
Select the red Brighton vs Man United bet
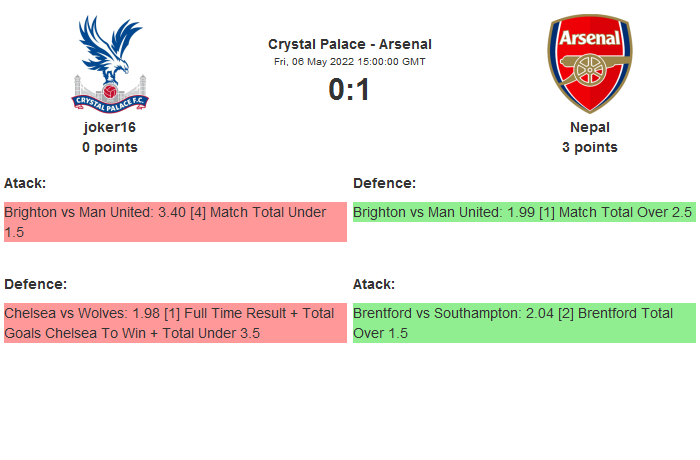[x=175, y=222]
